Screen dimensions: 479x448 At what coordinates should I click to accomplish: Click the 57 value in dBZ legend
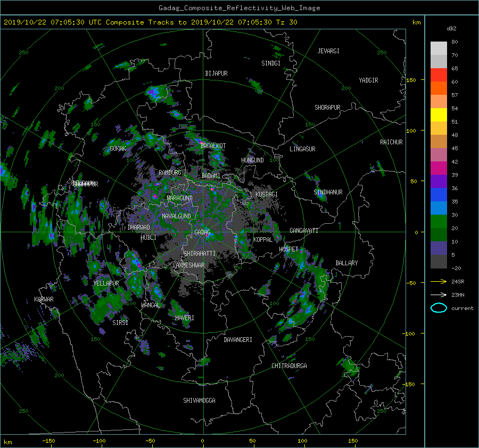[455, 95]
